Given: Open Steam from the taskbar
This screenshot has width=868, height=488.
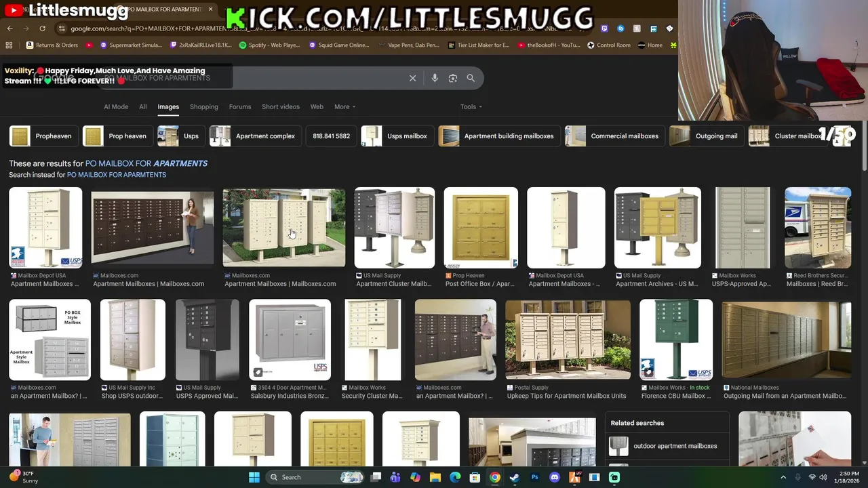Looking at the screenshot, I should (515, 477).
